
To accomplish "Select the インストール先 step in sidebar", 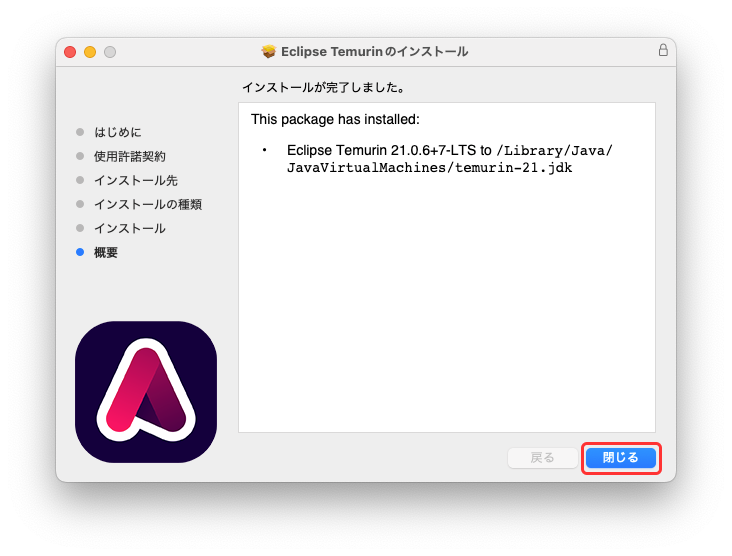I will [x=136, y=180].
